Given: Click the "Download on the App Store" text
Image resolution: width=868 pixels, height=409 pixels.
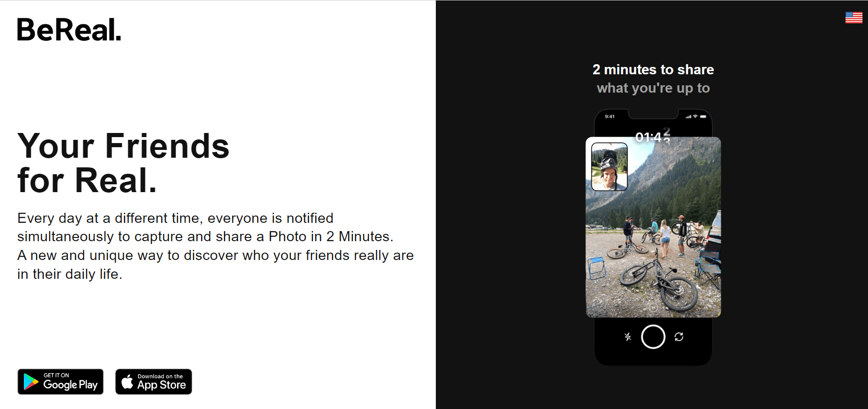Looking at the screenshot, I should coord(161,381).
